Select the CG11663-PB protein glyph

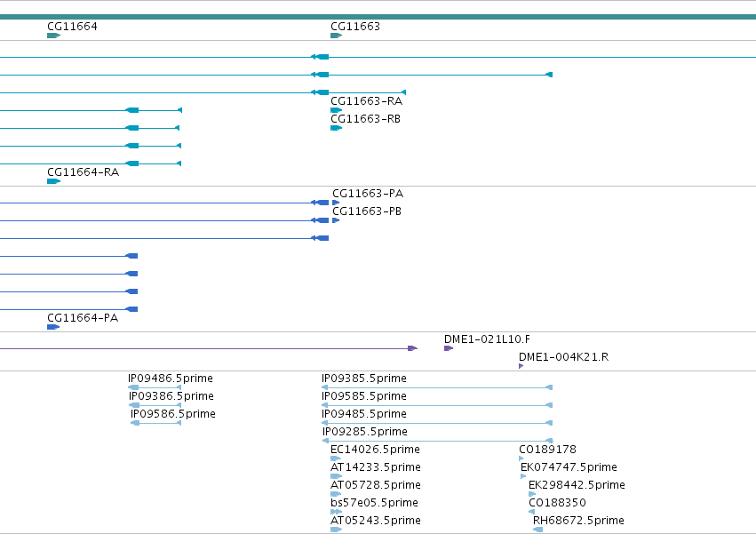point(336,220)
